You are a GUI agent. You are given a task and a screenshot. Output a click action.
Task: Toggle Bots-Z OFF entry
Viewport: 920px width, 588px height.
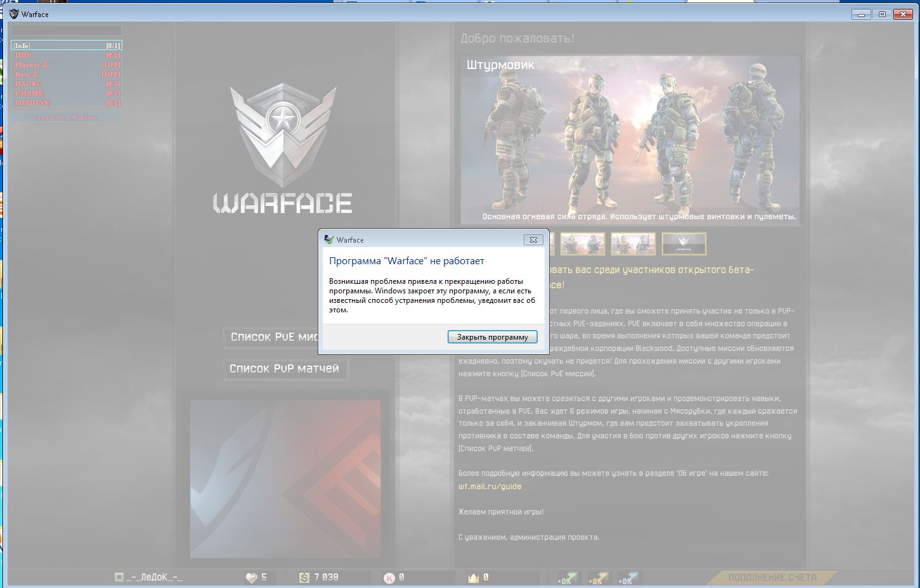click(x=67, y=74)
